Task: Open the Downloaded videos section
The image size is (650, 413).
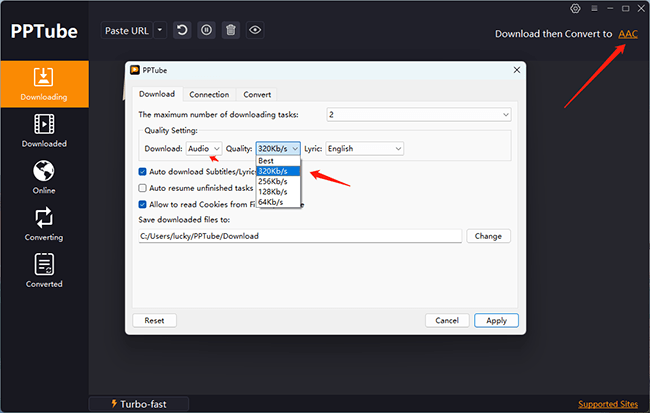Action: click(44, 131)
